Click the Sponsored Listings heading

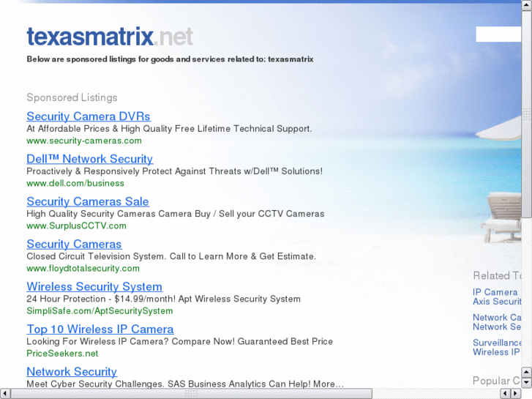[72, 98]
